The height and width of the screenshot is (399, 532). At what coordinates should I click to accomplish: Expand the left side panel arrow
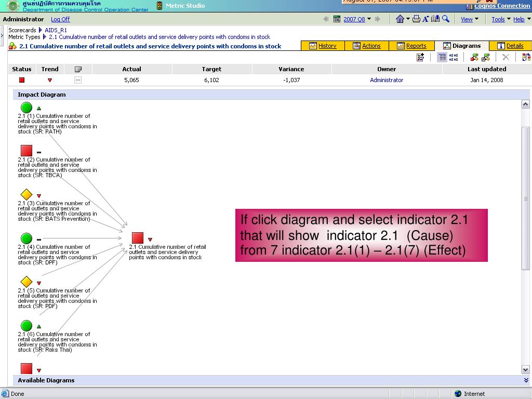[x=2, y=35]
